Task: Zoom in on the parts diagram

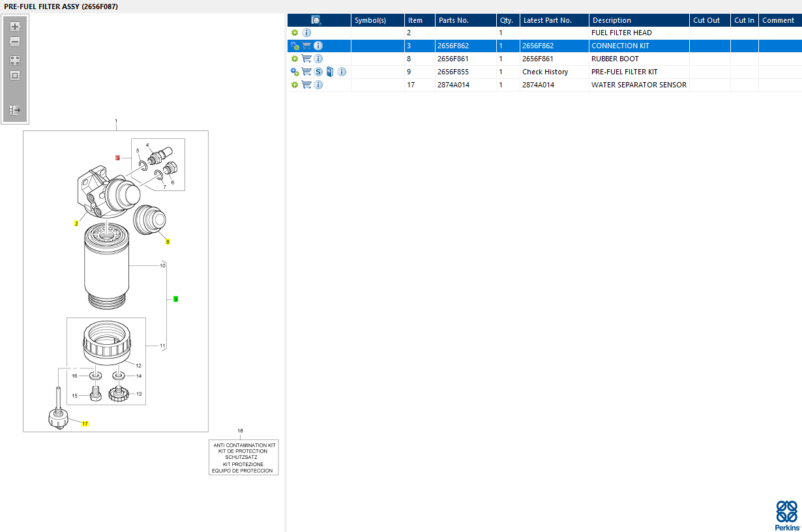Action: (15, 27)
